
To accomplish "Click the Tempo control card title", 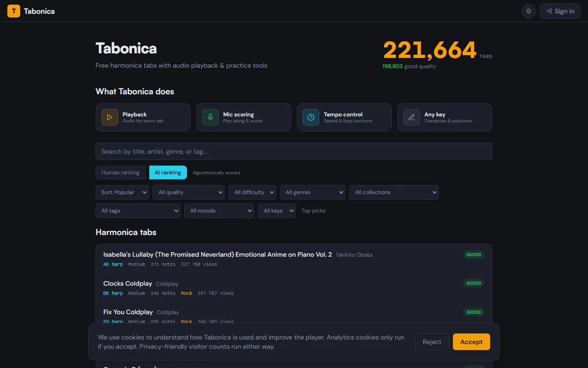I will point(343,115).
